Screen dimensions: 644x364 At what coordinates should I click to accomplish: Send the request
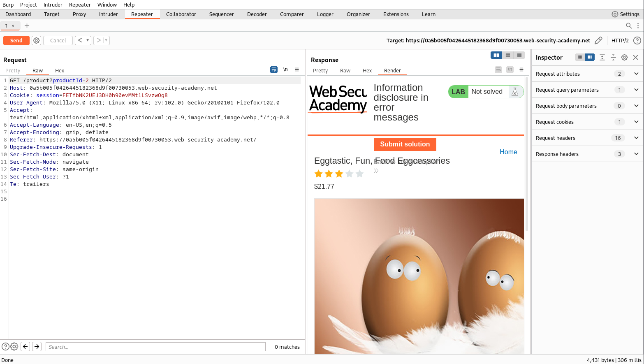click(16, 40)
